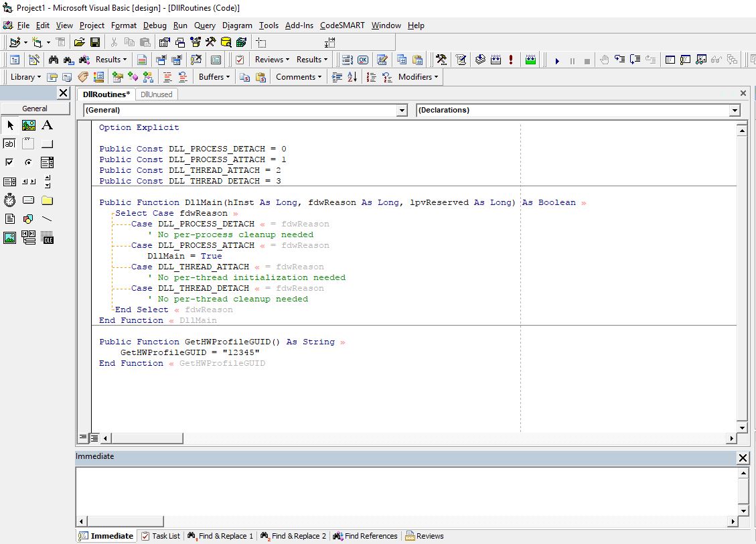Open the Comments dropdown menu
The height and width of the screenshot is (544, 756).
(x=299, y=77)
